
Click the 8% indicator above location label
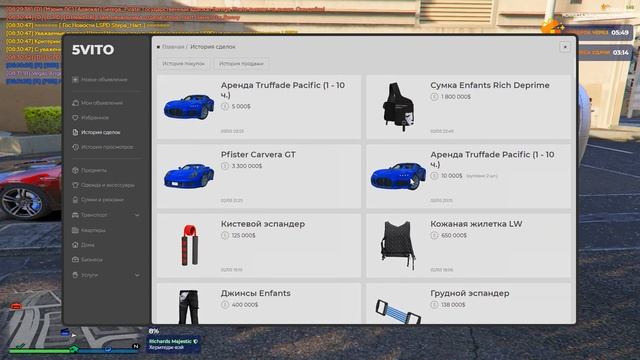[x=154, y=331]
